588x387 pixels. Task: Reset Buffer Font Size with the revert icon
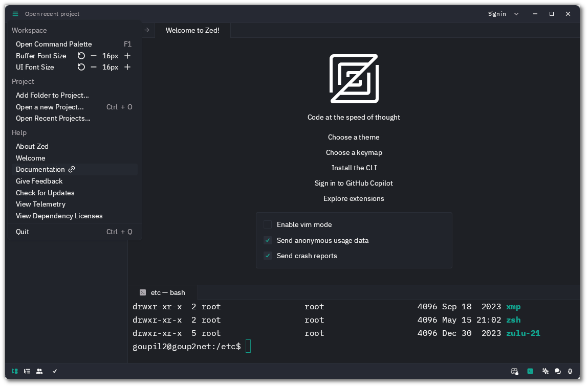coord(81,56)
